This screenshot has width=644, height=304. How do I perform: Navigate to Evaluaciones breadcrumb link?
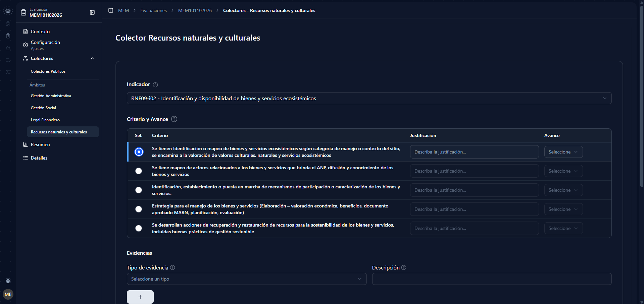[x=153, y=10]
